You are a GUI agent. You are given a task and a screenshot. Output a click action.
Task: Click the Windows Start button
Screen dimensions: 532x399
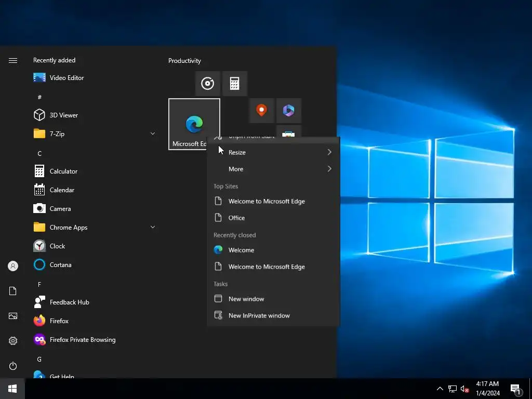coord(12,389)
